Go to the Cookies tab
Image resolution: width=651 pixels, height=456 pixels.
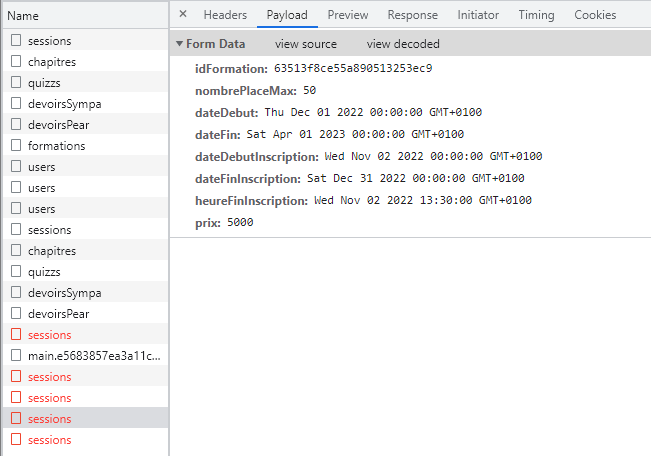coord(595,15)
